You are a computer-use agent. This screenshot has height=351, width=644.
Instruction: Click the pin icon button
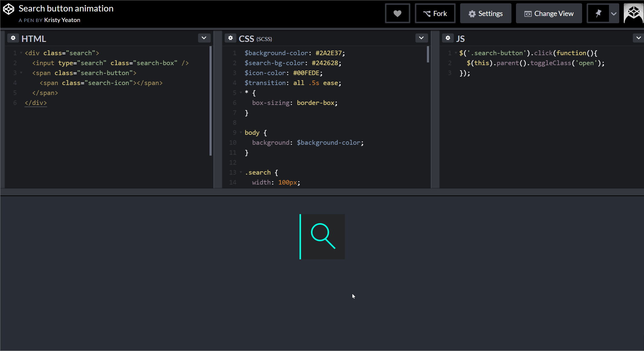pos(598,14)
